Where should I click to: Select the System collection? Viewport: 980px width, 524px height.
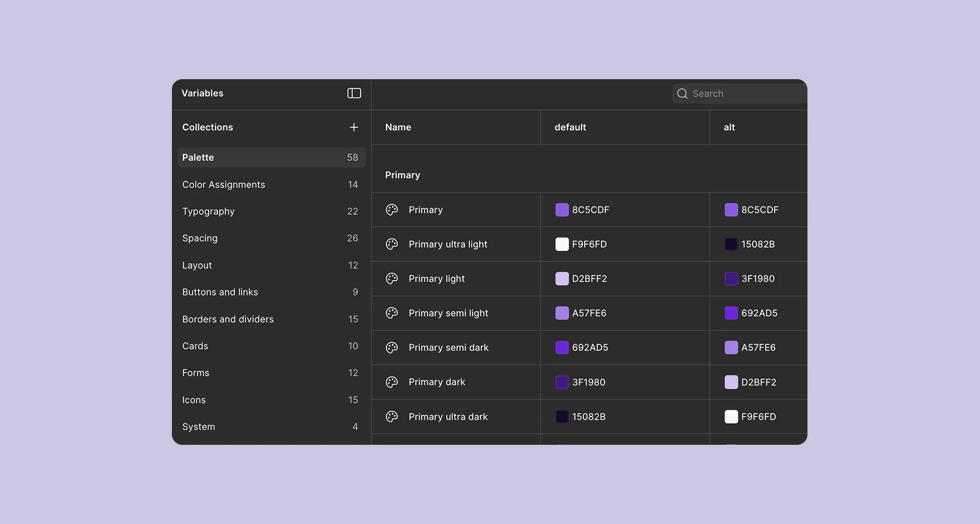click(198, 426)
